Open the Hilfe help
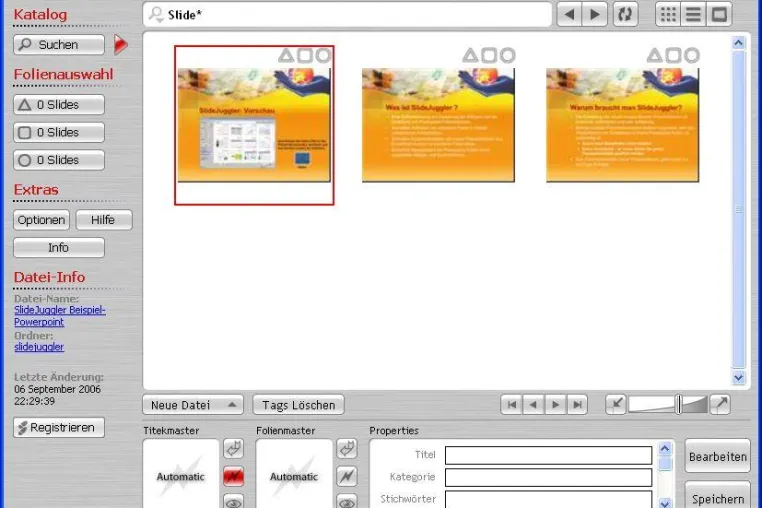762x508 pixels. [x=104, y=220]
